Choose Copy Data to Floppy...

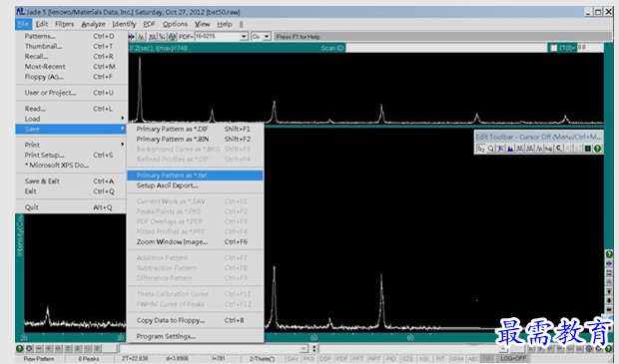pos(195,321)
